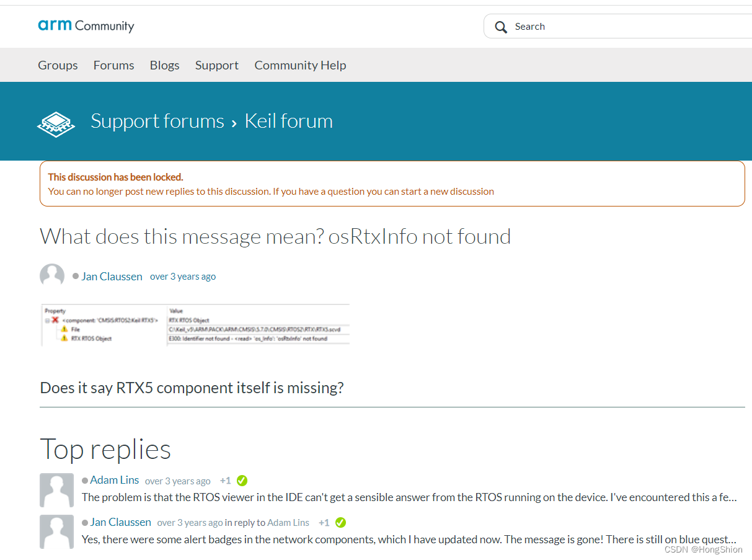Click the magnifier search icon
The height and width of the screenshot is (560, 752).
pos(501,27)
